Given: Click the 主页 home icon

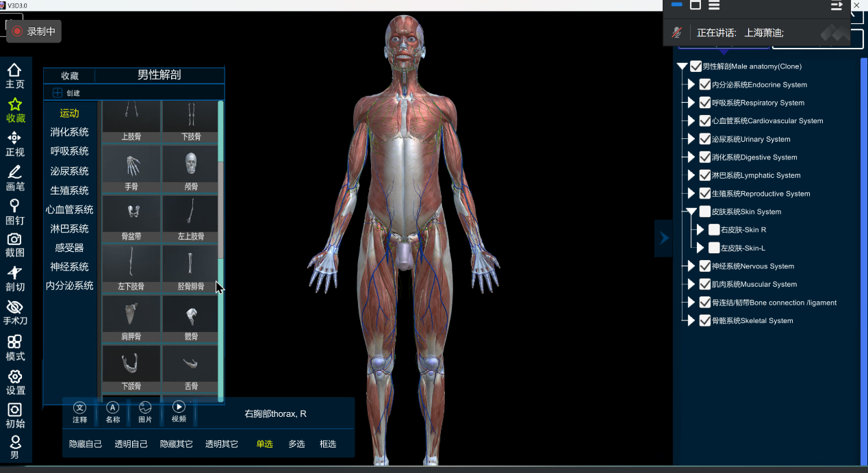Looking at the screenshot, I should click(x=14, y=75).
